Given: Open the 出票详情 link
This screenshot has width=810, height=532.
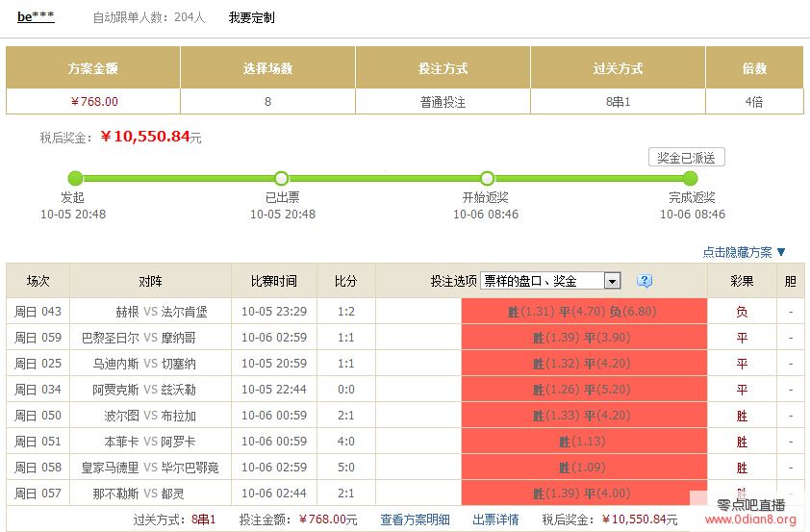Looking at the screenshot, I should [495, 519].
